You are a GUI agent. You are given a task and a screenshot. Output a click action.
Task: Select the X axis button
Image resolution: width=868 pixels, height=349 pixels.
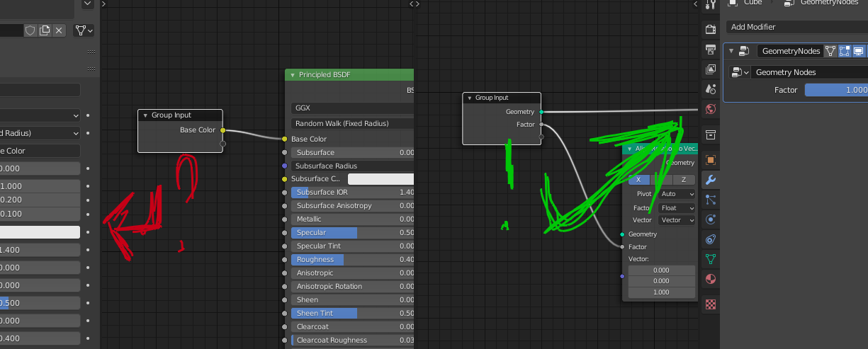pos(638,180)
